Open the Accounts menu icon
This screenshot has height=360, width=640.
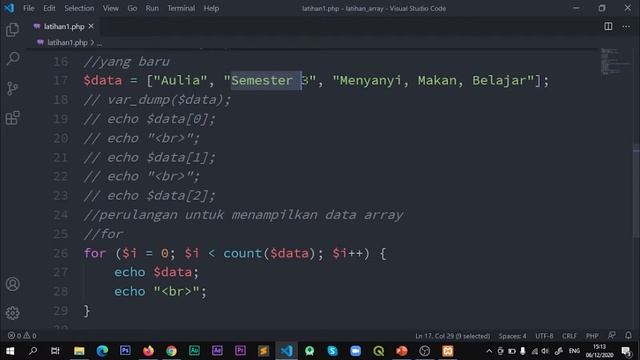coord(13,284)
